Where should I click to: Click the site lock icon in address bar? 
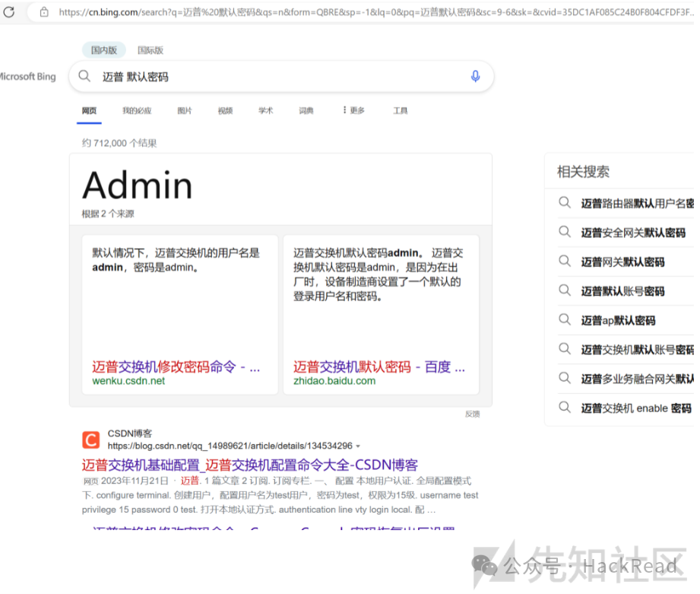(x=44, y=12)
